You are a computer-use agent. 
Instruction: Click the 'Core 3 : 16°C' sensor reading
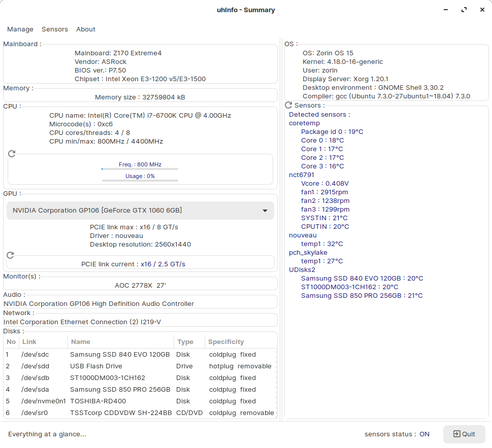pyautogui.click(x=322, y=166)
